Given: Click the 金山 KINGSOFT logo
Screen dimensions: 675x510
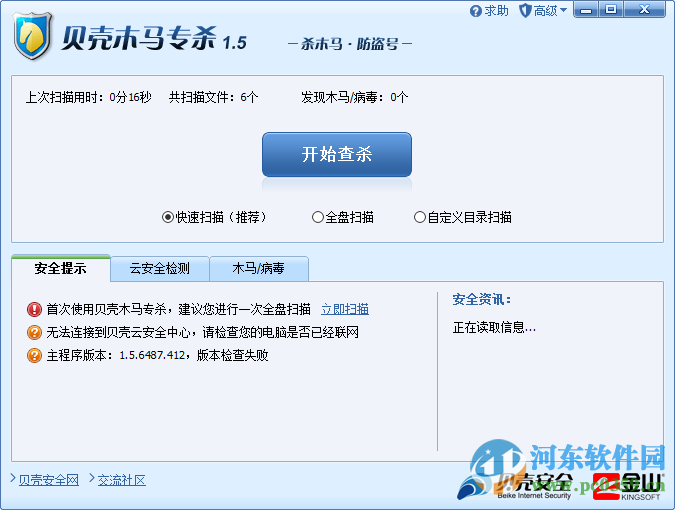Looking at the screenshot, I should 628,487.
